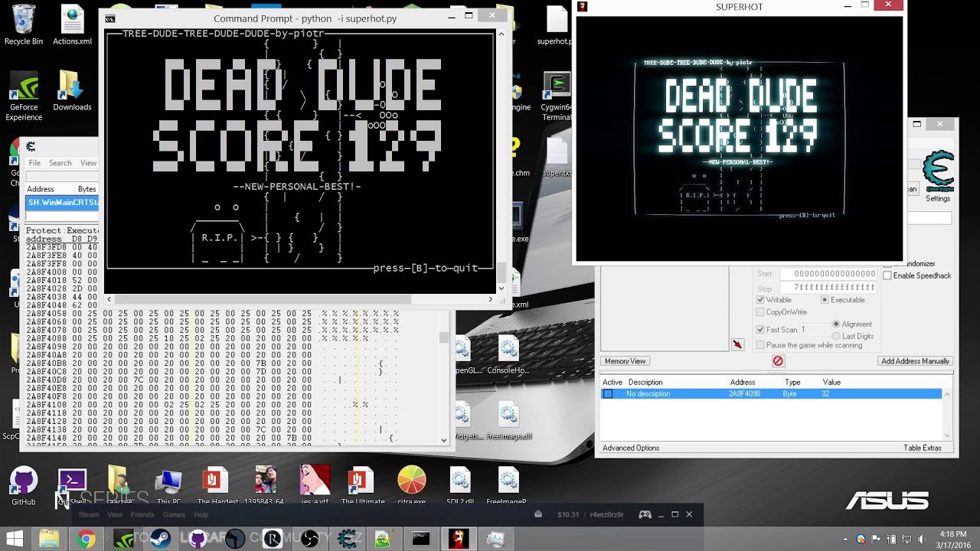This screenshot has width=980, height=551.
Task: Click the Type column header in address list
Action: [x=792, y=382]
